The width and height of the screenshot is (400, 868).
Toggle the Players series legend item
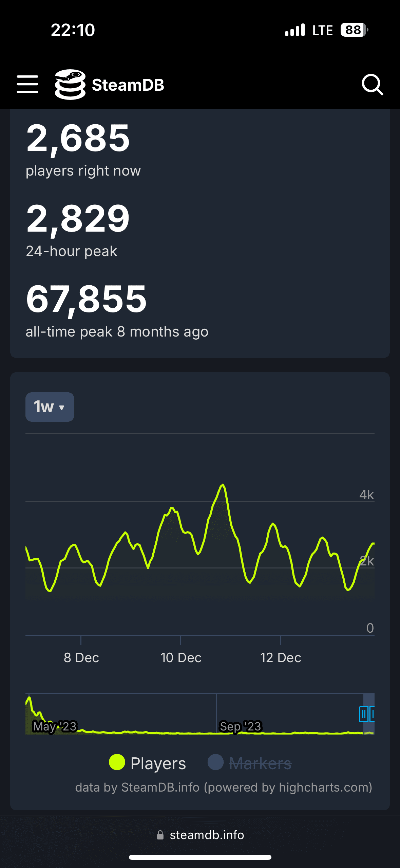pyautogui.click(x=158, y=763)
